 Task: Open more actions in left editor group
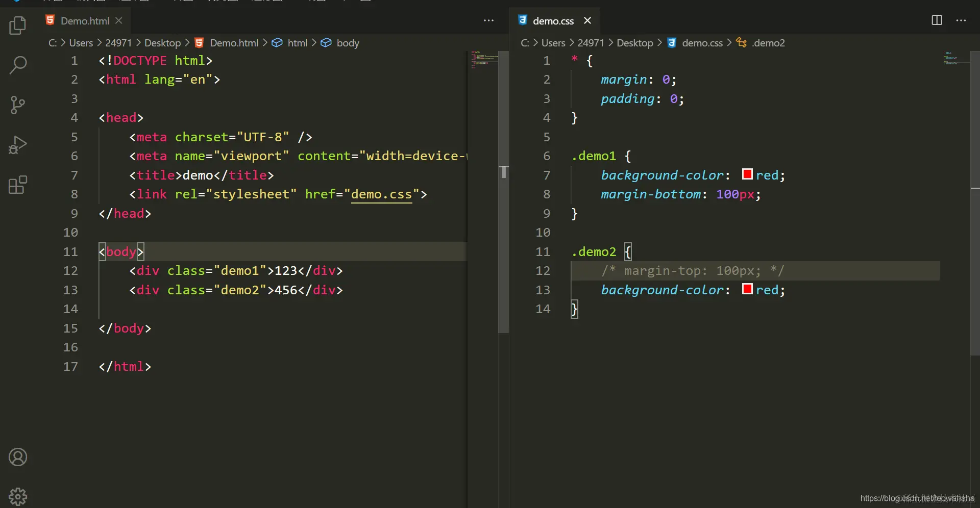[x=488, y=20]
